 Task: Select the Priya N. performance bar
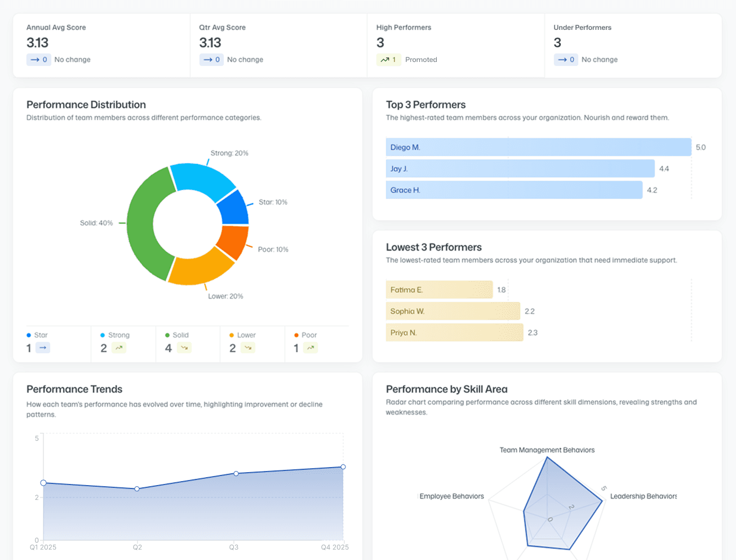(454, 332)
